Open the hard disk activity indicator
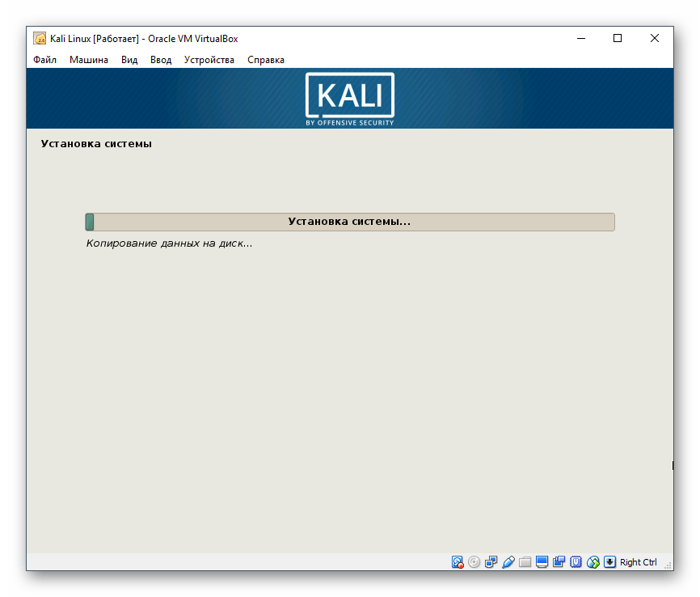The height and width of the screenshot is (597, 700). click(458, 561)
